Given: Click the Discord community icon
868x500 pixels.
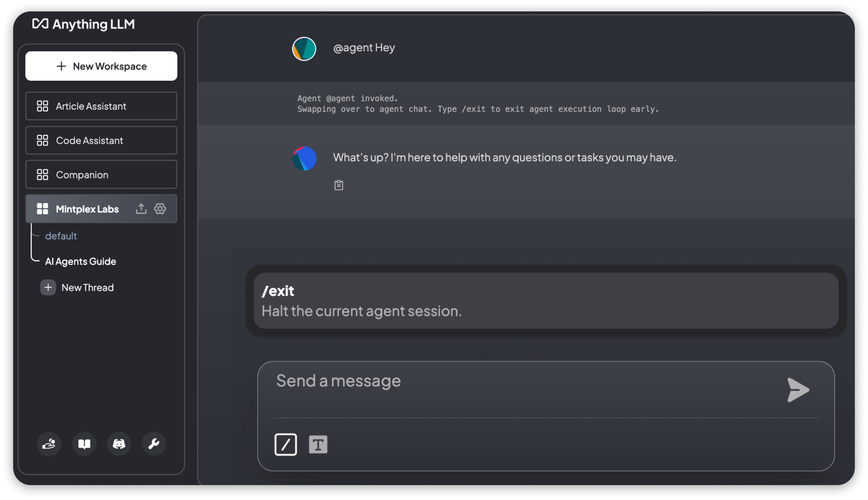Looking at the screenshot, I should pyautogui.click(x=118, y=444).
